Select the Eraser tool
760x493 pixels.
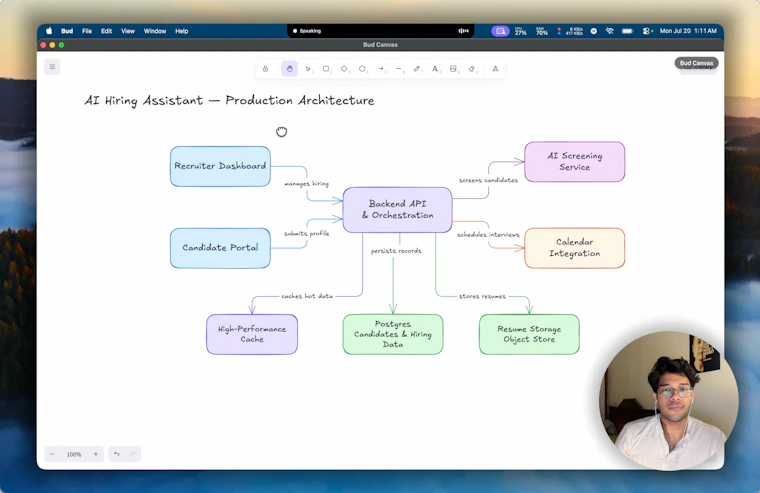click(x=471, y=69)
